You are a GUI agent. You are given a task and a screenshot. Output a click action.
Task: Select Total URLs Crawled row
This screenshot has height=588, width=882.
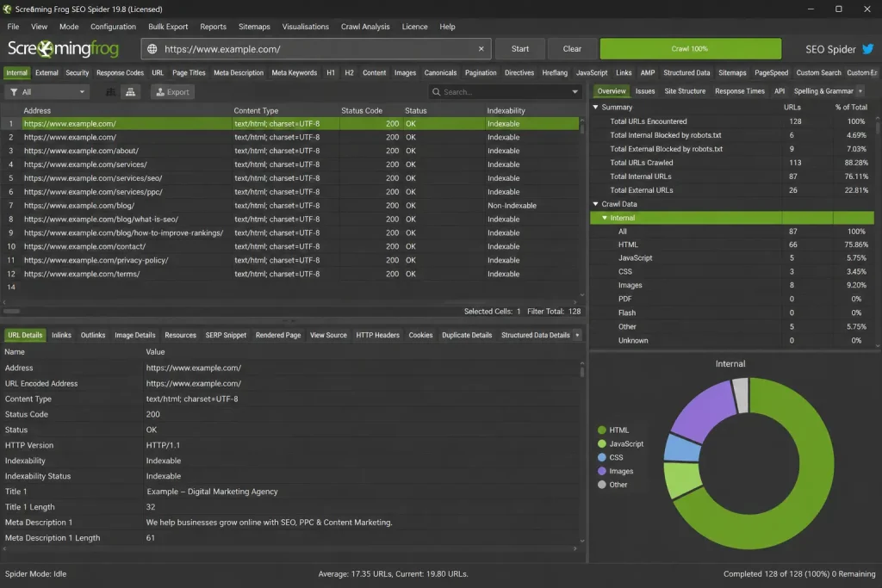(x=732, y=163)
